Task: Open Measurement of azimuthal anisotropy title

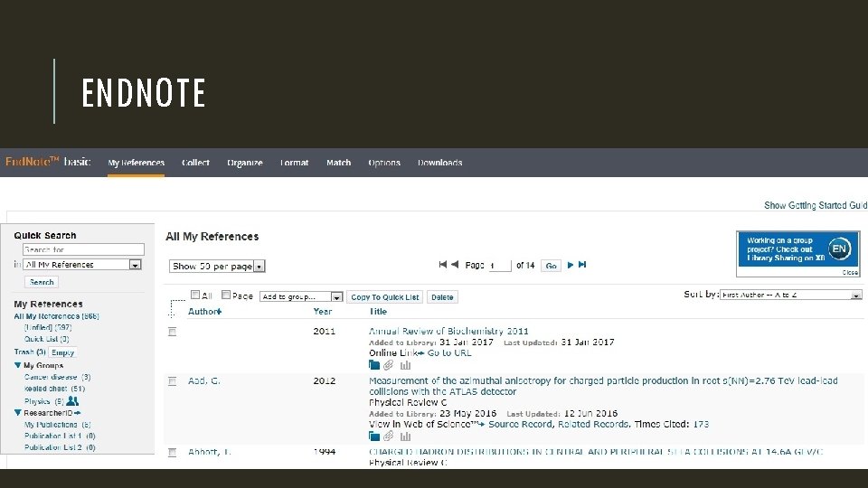Action: pos(603,386)
